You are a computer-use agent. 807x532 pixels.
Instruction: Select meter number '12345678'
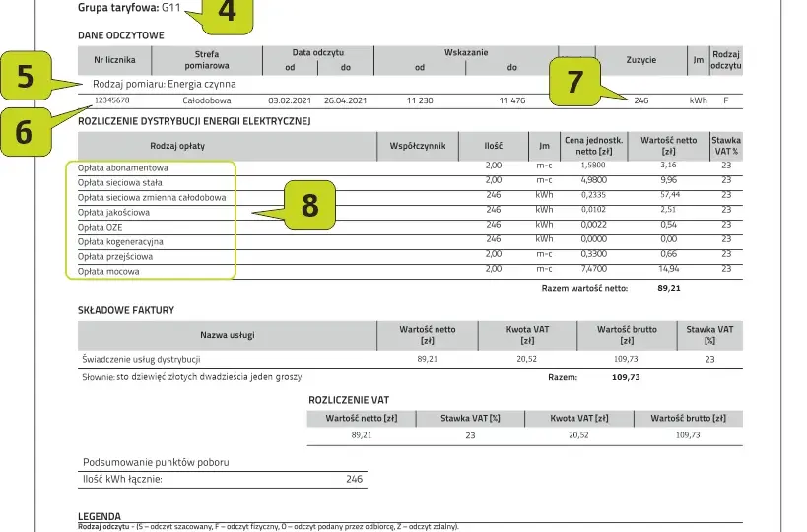pyautogui.click(x=111, y=100)
